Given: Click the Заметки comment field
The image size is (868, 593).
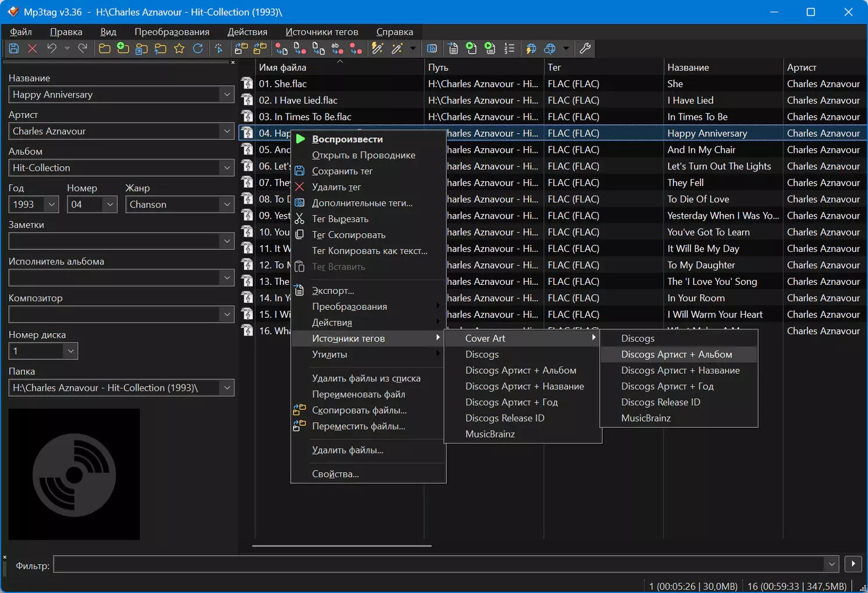Looking at the screenshot, I should point(115,241).
